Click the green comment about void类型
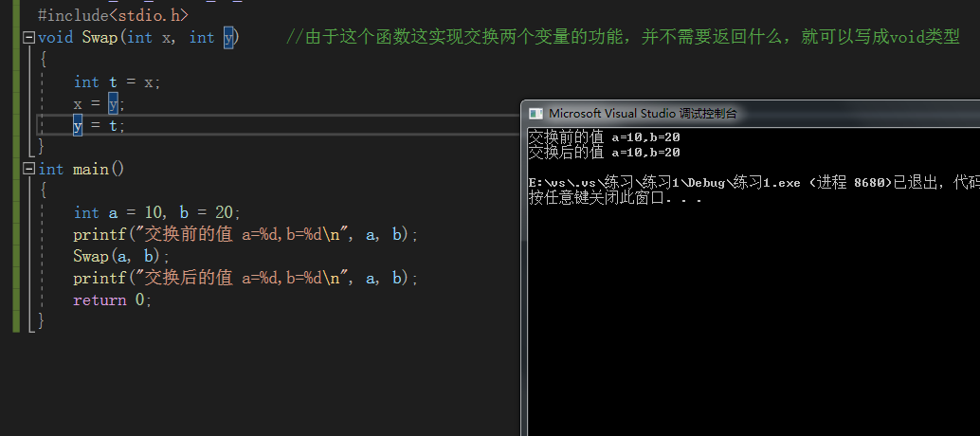The width and height of the screenshot is (980, 436). (623, 38)
